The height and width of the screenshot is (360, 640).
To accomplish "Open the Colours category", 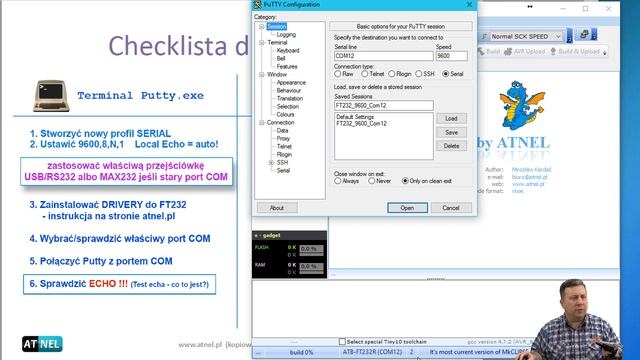I will point(285,115).
